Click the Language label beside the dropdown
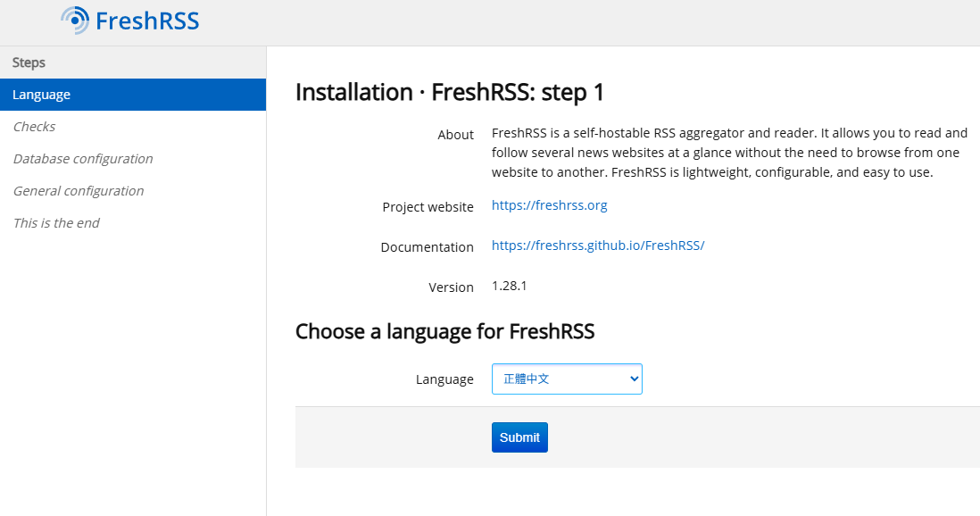This screenshot has height=516, width=980. pos(444,379)
